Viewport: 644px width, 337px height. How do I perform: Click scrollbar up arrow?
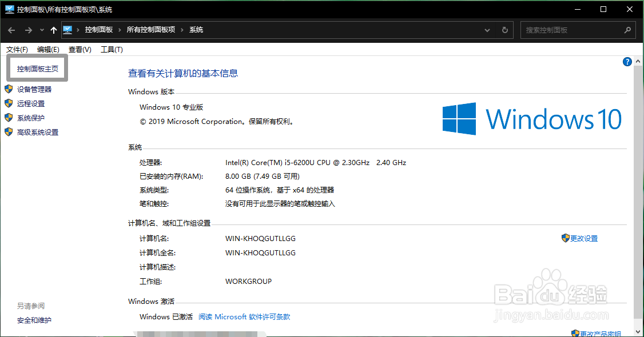638,62
